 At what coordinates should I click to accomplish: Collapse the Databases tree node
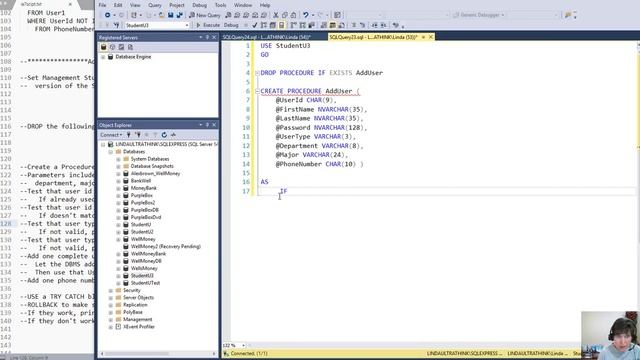[111, 151]
